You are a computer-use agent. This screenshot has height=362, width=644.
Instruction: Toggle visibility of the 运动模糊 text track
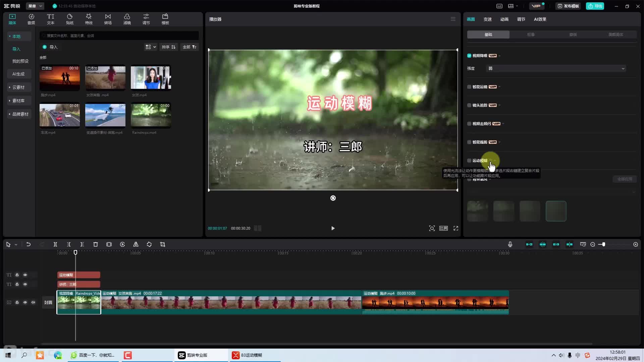25,275
